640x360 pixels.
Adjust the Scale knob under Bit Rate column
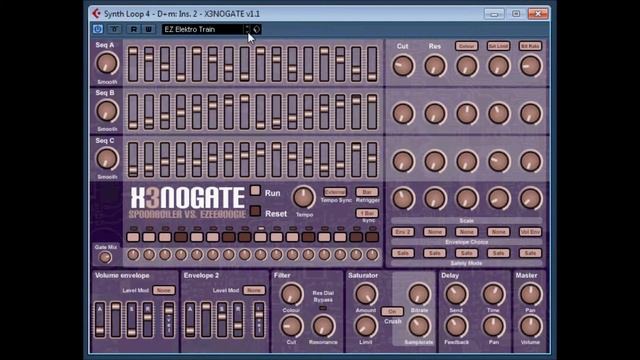[x=530, y=198]
